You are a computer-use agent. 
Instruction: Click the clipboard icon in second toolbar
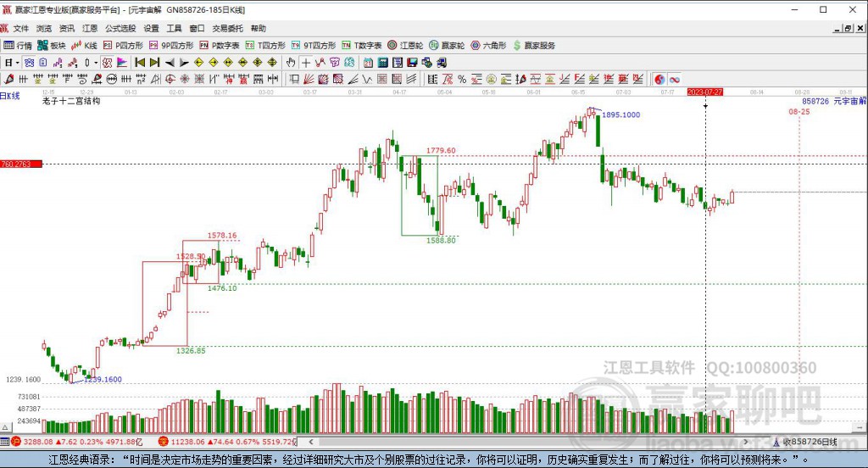[x=42, y=63]
